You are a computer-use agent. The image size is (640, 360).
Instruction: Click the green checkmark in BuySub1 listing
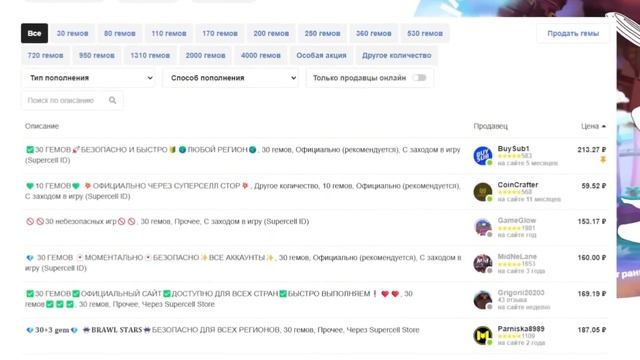tap(30, 150)
